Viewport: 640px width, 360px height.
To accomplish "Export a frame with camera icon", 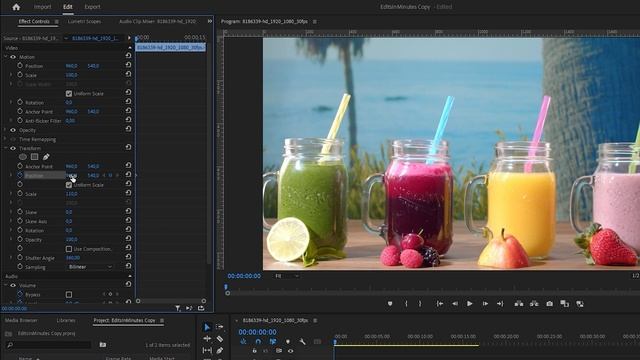I will [549, 304].
